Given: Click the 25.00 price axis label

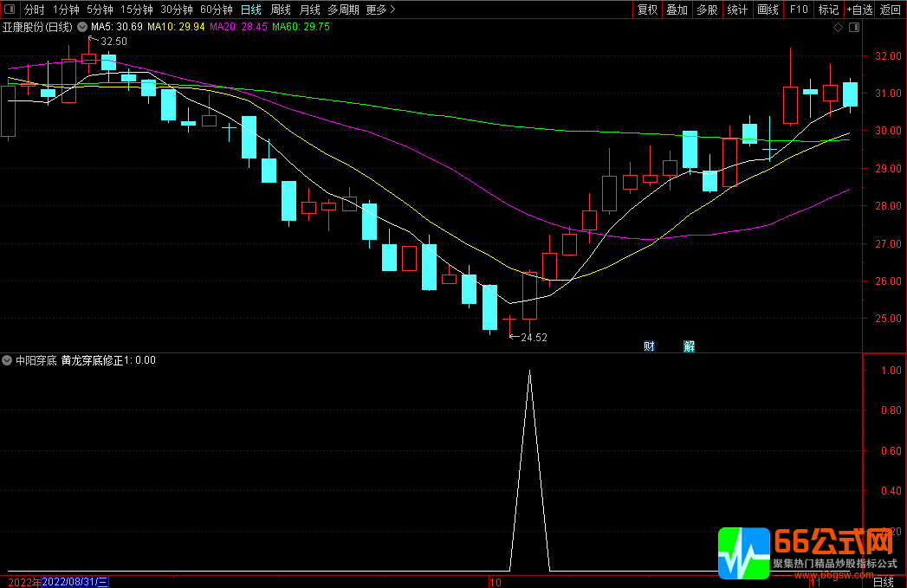Looking at the screenshot, I should click(x=888, y=319).
